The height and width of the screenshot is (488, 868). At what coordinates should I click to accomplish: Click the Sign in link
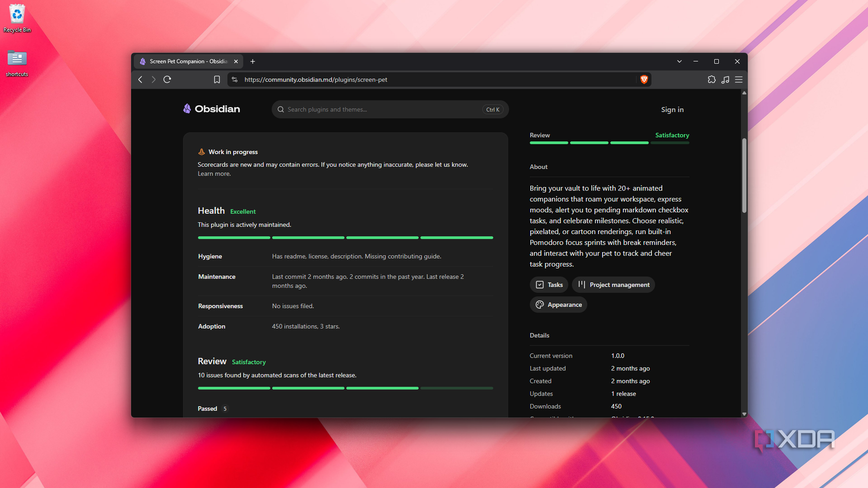point(672,109)
